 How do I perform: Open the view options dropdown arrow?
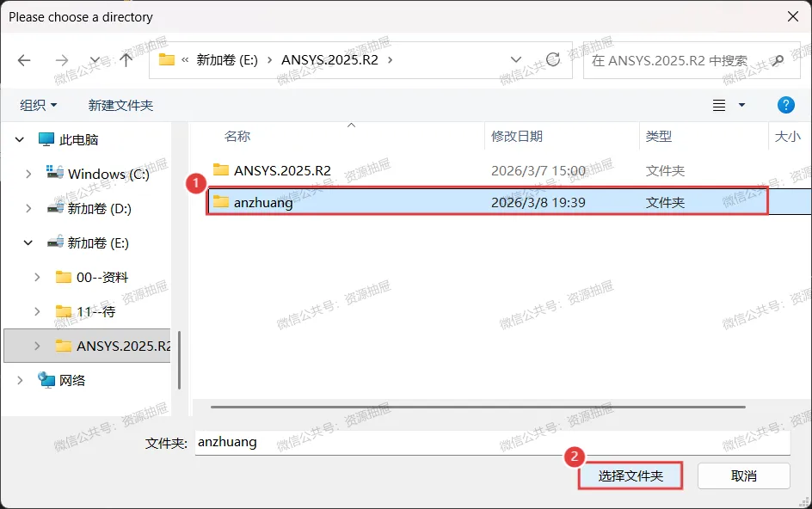pos(741,105)
